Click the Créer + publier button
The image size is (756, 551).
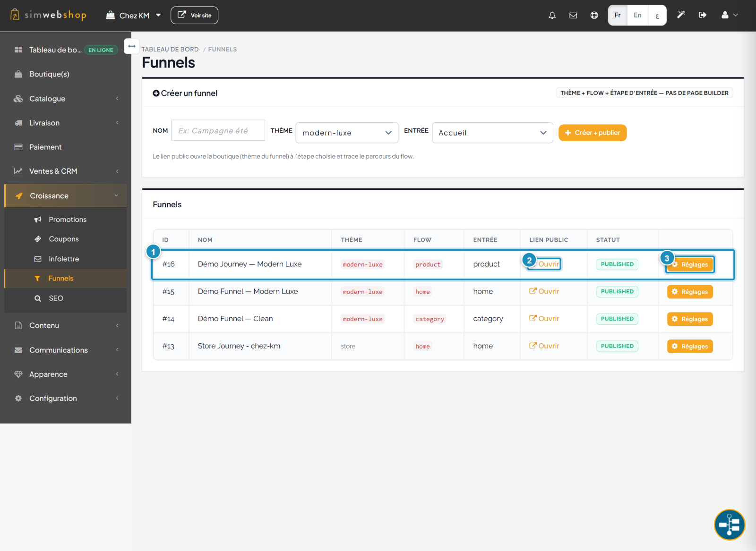coord(593,133)
